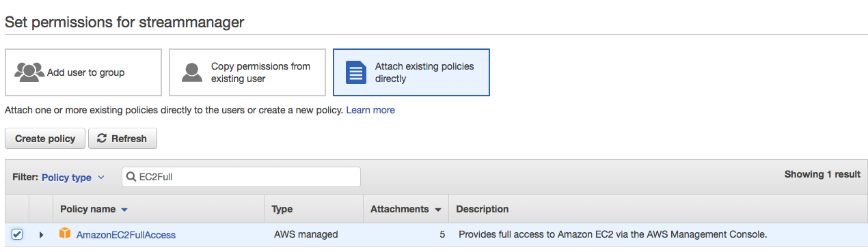Screen dimensions: 868x252
Task: Sort by Attachments column header
Action: [405, 209]
